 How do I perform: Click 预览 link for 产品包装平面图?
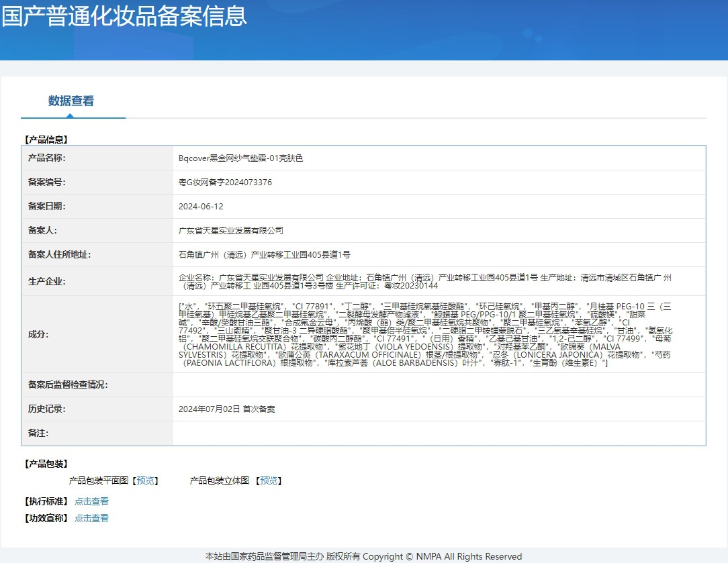pos(145,481)
